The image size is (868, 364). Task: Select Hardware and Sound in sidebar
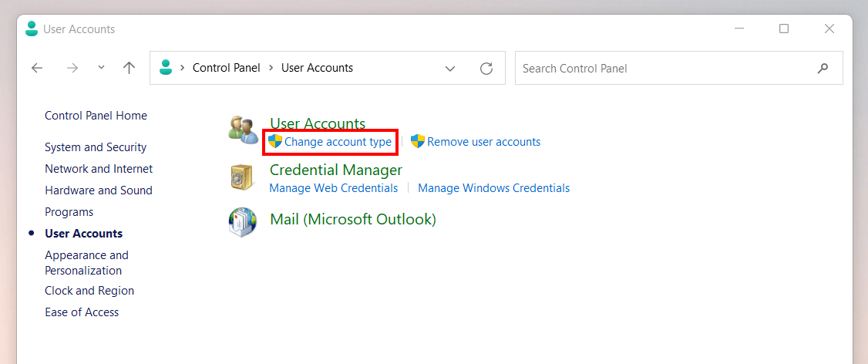[x=99, y=190]
